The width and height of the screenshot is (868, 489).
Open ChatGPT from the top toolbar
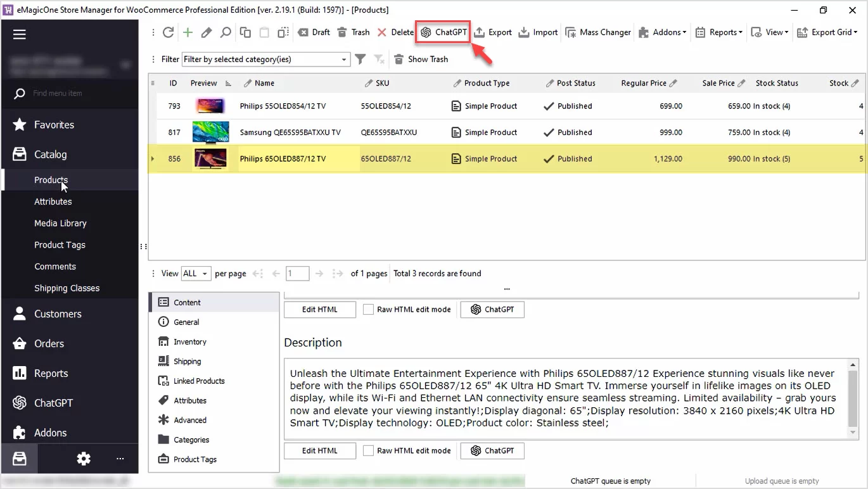pos(443,32)
